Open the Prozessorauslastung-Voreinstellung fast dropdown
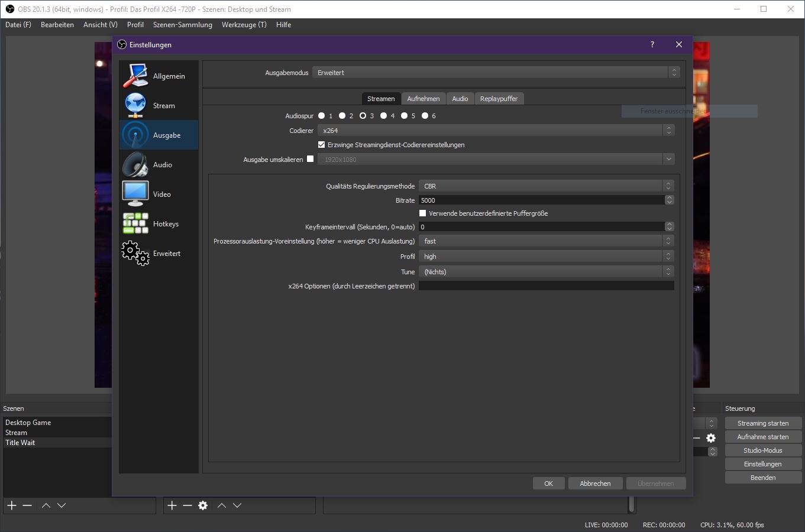 point(546,241)
